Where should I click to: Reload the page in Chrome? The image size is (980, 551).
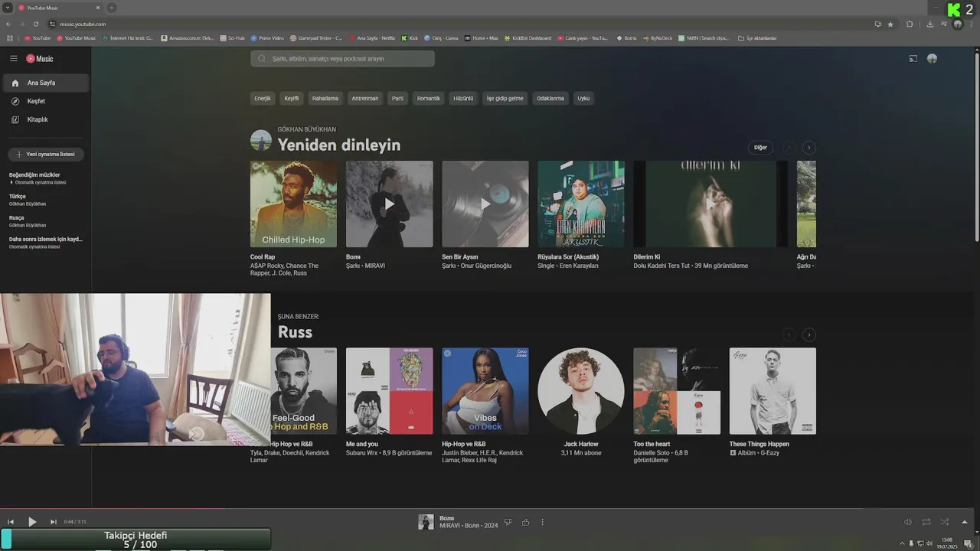coord(36,24)
